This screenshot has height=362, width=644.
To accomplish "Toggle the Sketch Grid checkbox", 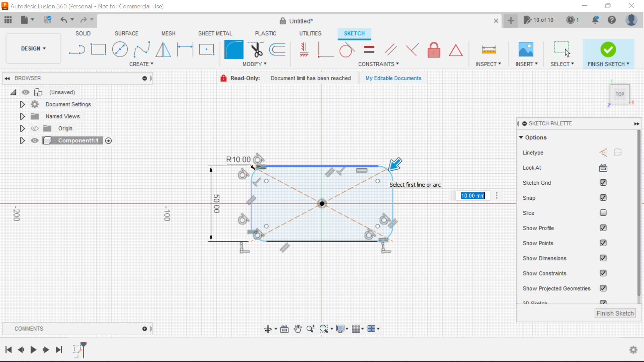I will [603, 183].
